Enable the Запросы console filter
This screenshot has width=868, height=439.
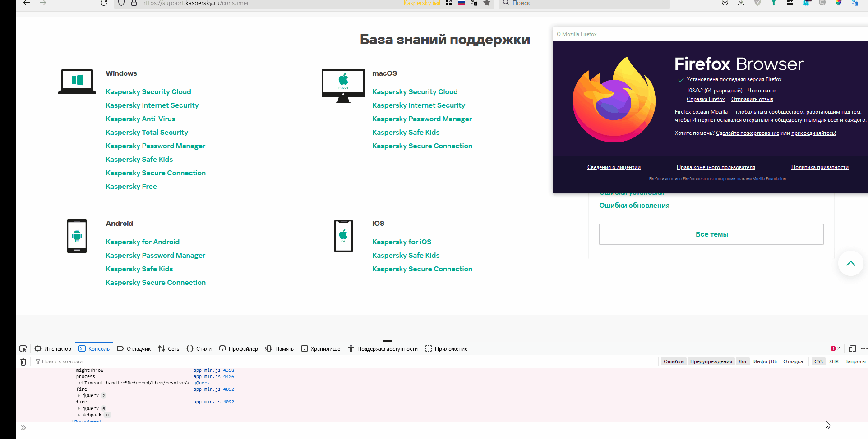(855, 361)
